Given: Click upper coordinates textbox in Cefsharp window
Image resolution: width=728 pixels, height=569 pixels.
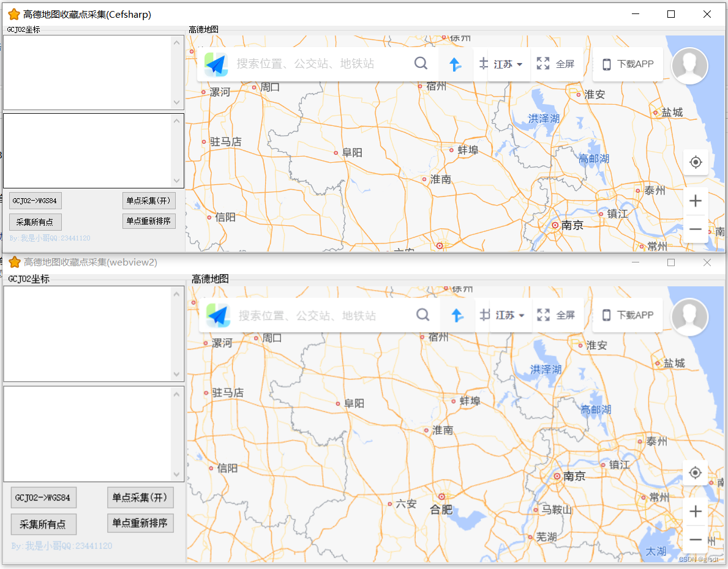Looking at the screenshot, I should pos(86,72).
